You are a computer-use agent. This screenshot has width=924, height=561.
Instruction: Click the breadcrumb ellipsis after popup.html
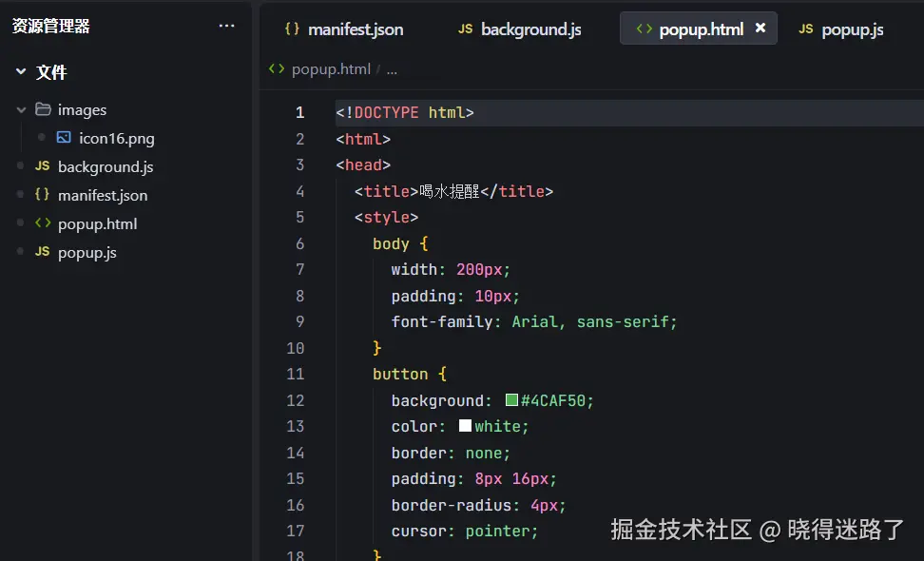pyautogui.click(x=392, y=70)
